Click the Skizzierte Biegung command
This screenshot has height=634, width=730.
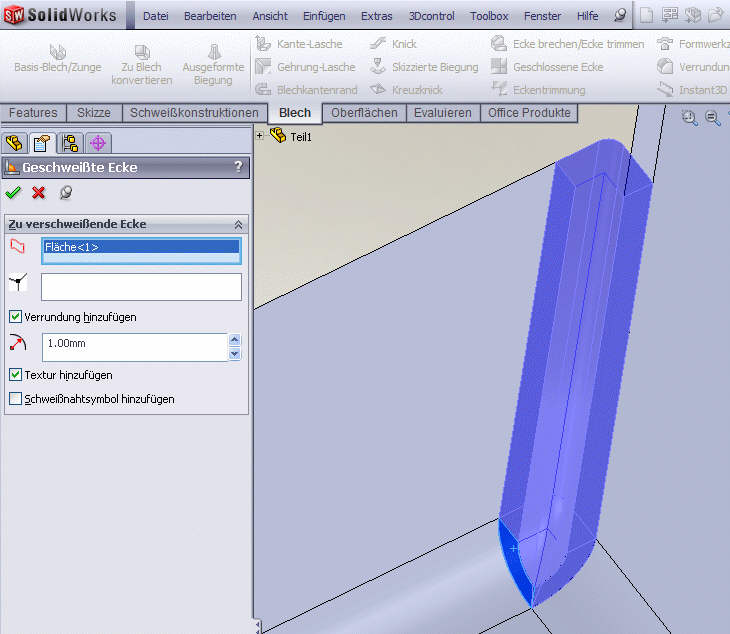click(435, 67)
